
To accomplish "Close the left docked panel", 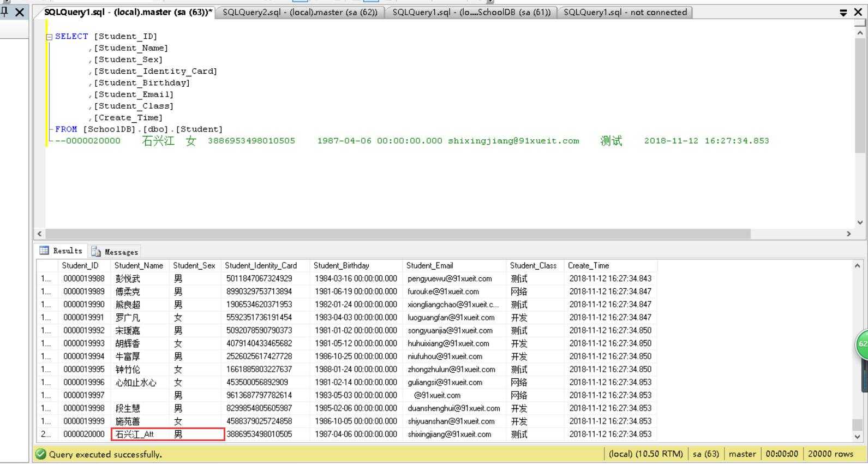I will [x=20, y=12].
